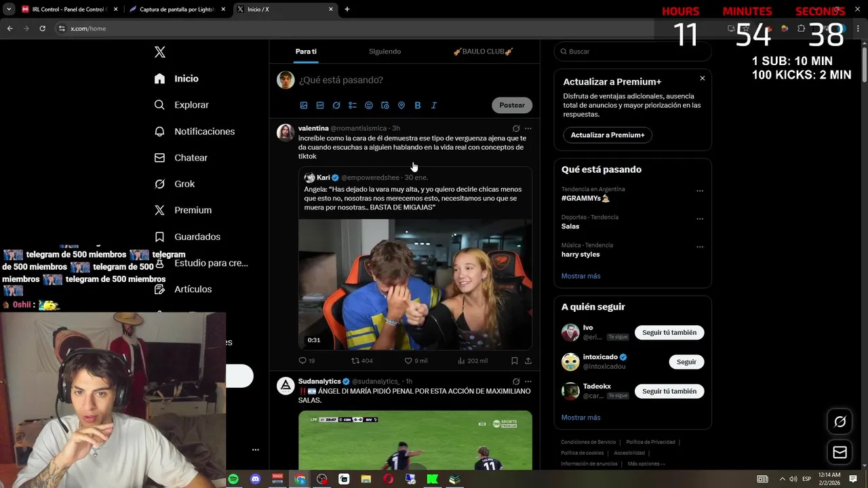Switch to BAULO CLUB tab
The height and width of the screenshot is (488, 868).
pos(483,52)
